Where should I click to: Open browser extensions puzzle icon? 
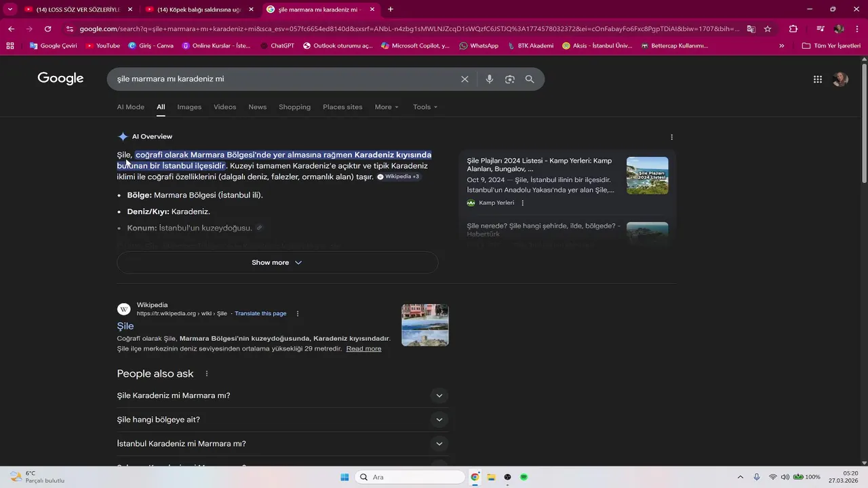click(793, 28)
